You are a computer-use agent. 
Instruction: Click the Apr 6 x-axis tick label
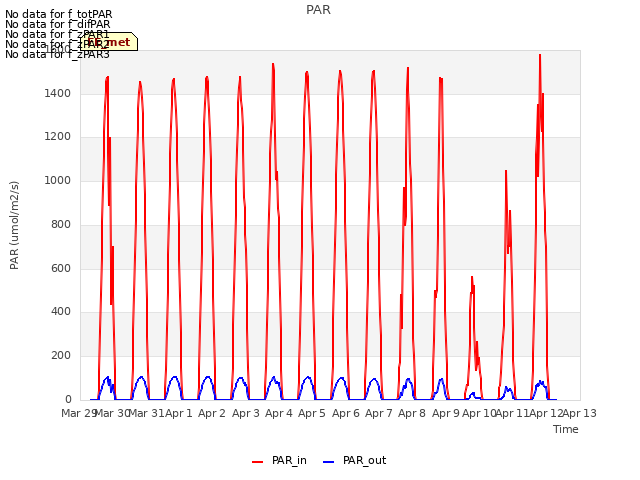(x=346, y=413)
